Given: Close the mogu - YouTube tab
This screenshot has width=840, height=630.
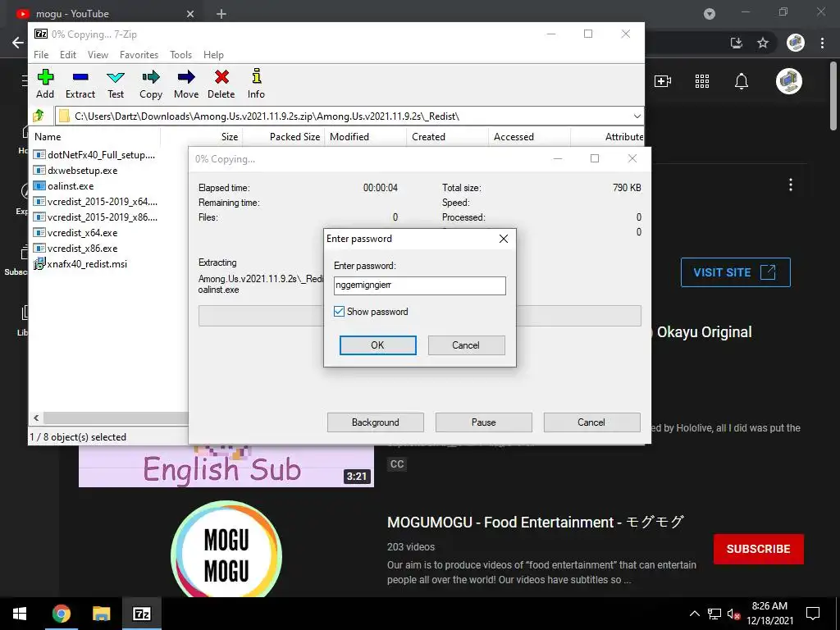Looking at the screenshot, I should (190, 14).
